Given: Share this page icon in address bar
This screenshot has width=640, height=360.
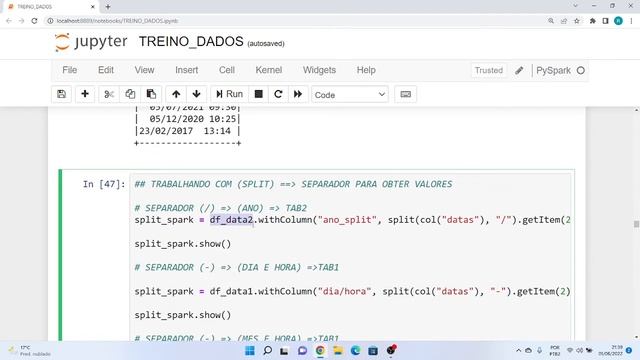Looking at the screenshot, I should [564, 21].
